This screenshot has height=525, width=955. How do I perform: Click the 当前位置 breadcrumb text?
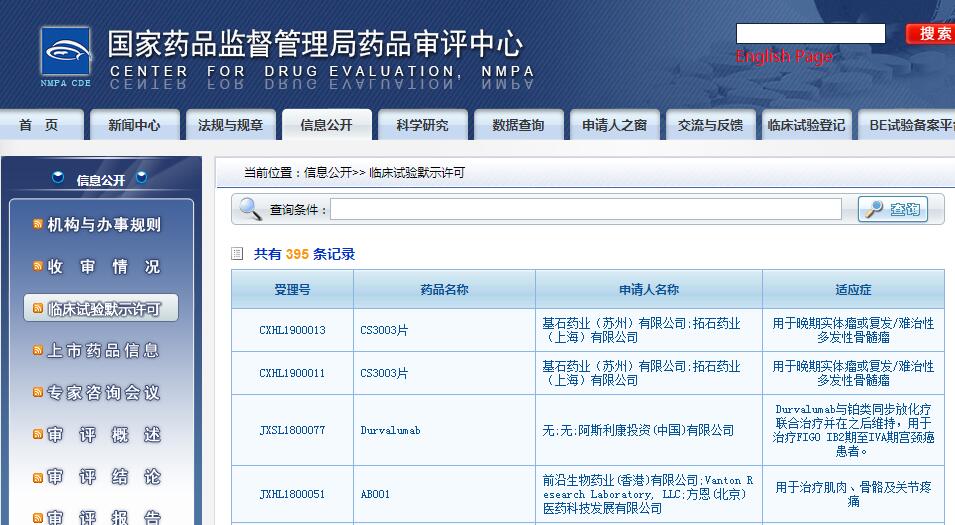pos(354,173)
